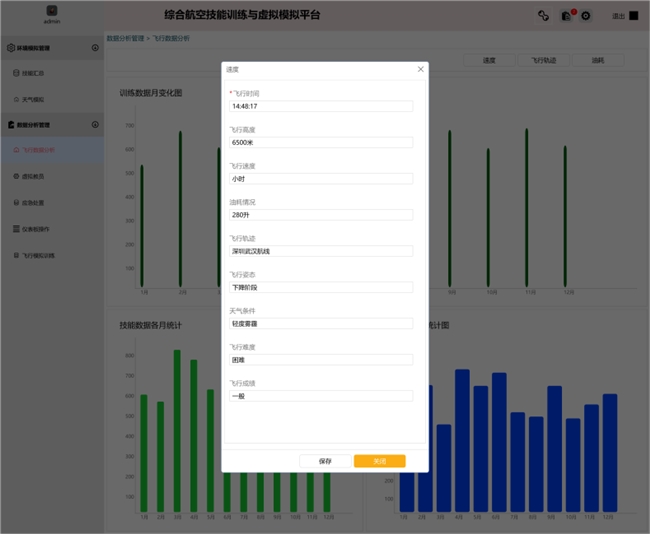Viewport: 650px width, 534px height.
Task: Click the 飞行难度 field showing 困难
Action: click(321, 360)
